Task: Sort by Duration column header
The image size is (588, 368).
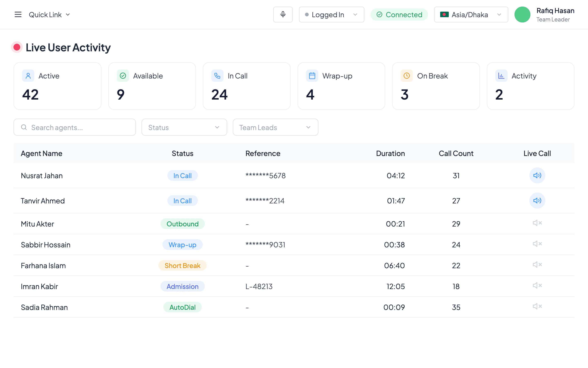Action: coord(390,153)
